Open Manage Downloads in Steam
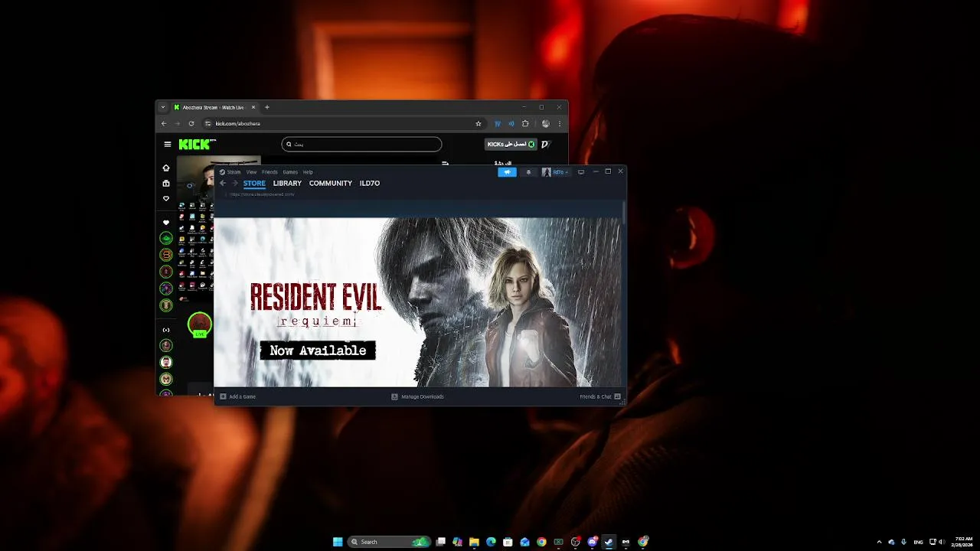 [418, 396]
